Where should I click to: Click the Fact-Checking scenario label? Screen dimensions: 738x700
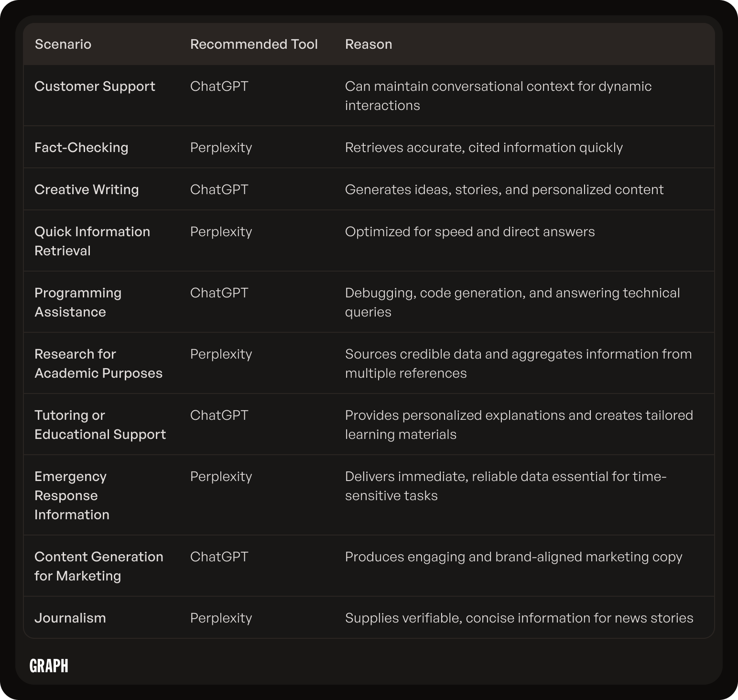coord(81,147)
